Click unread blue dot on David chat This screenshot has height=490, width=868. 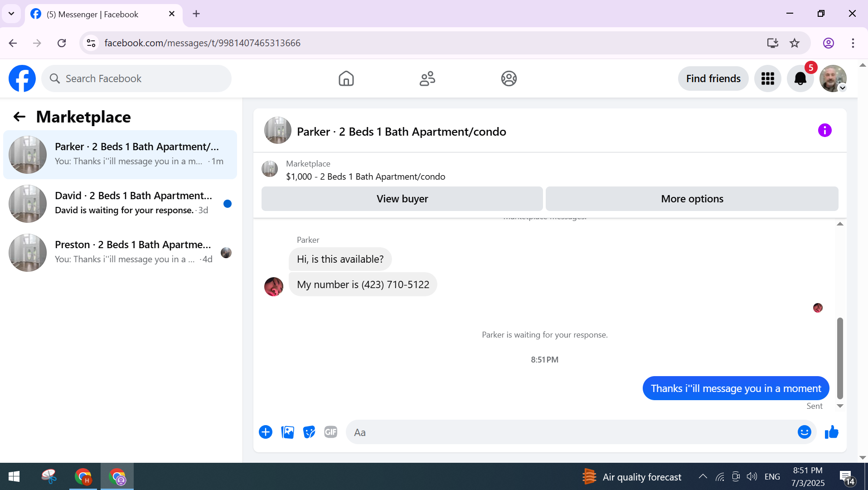point(228,204)
